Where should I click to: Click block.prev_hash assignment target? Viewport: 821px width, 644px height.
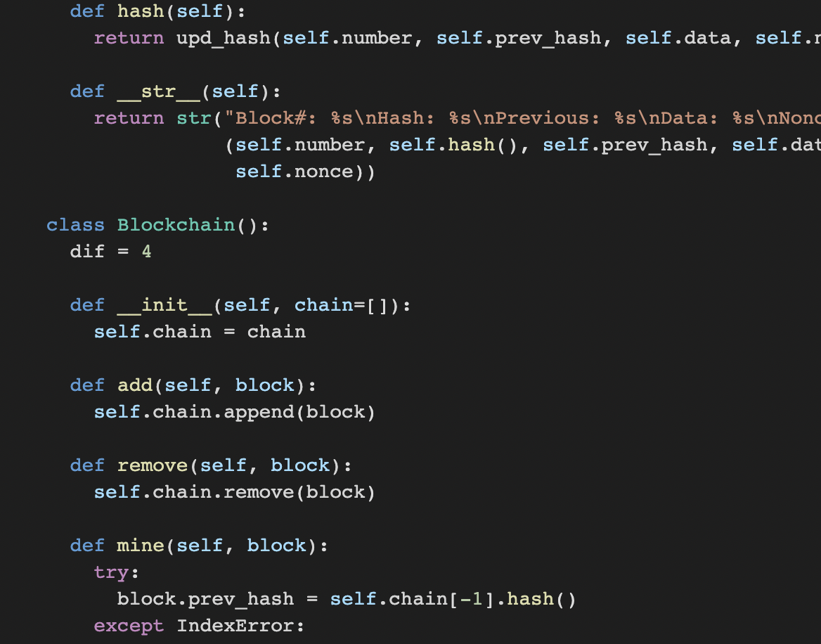click(205, 599)
